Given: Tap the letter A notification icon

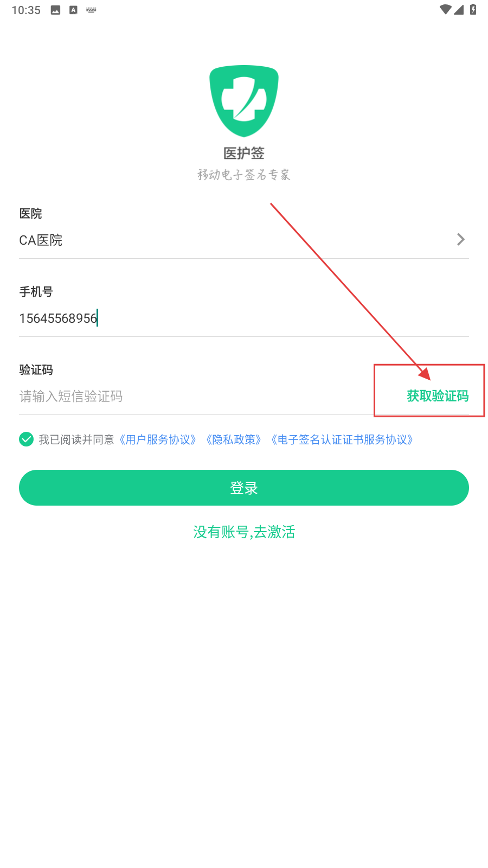Looking at the screenshot, I should [73, 10].
